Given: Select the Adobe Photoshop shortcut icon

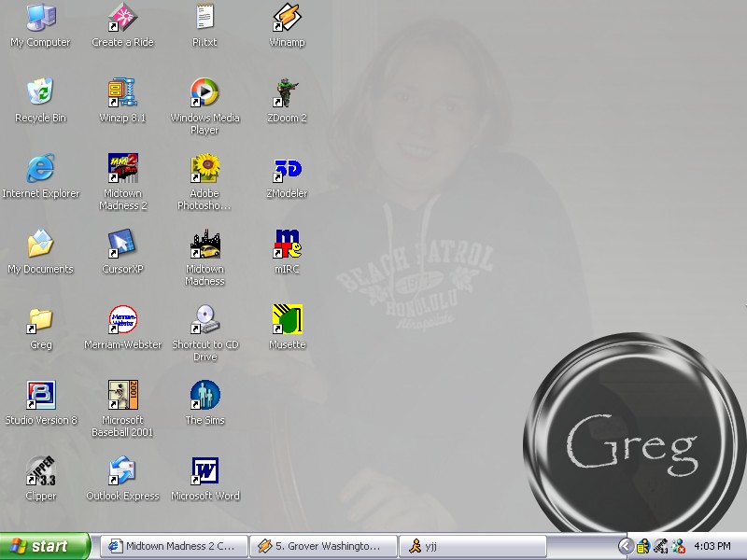Looking at the screenshot, I should click(x=204, y=170).
